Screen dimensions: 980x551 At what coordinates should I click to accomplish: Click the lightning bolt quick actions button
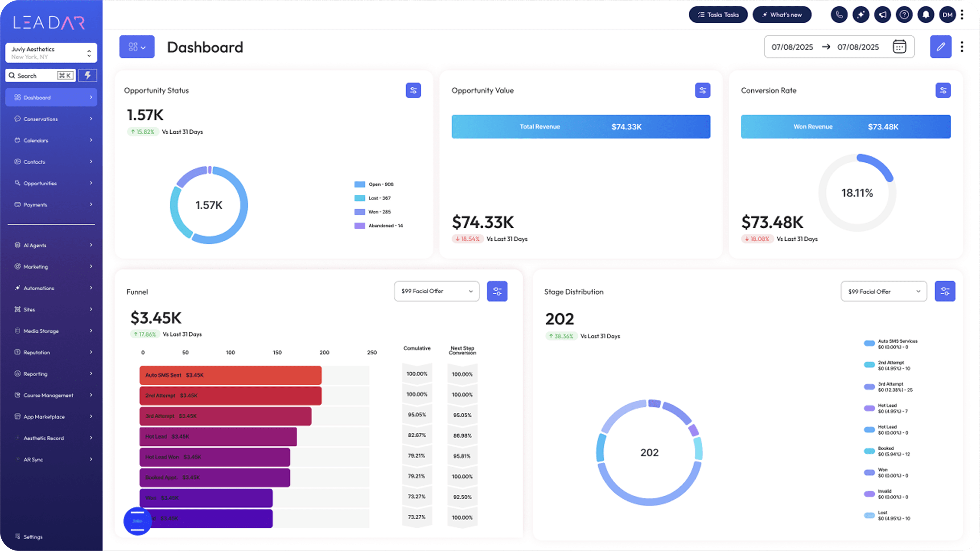(87, 75)
